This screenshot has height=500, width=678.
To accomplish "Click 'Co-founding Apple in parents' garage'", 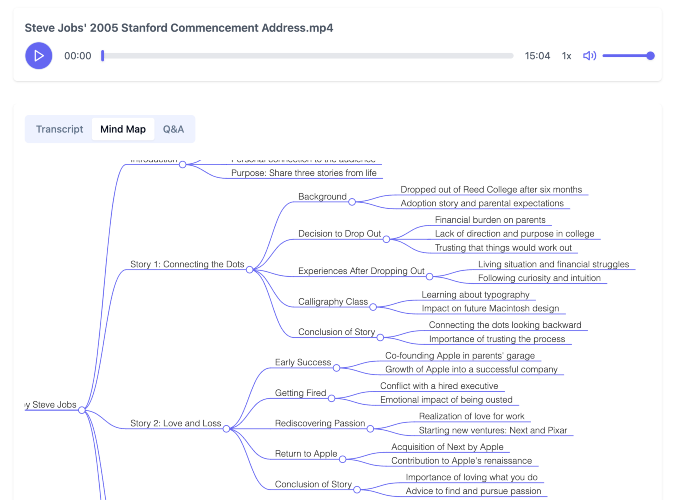I will click(460, 356).
